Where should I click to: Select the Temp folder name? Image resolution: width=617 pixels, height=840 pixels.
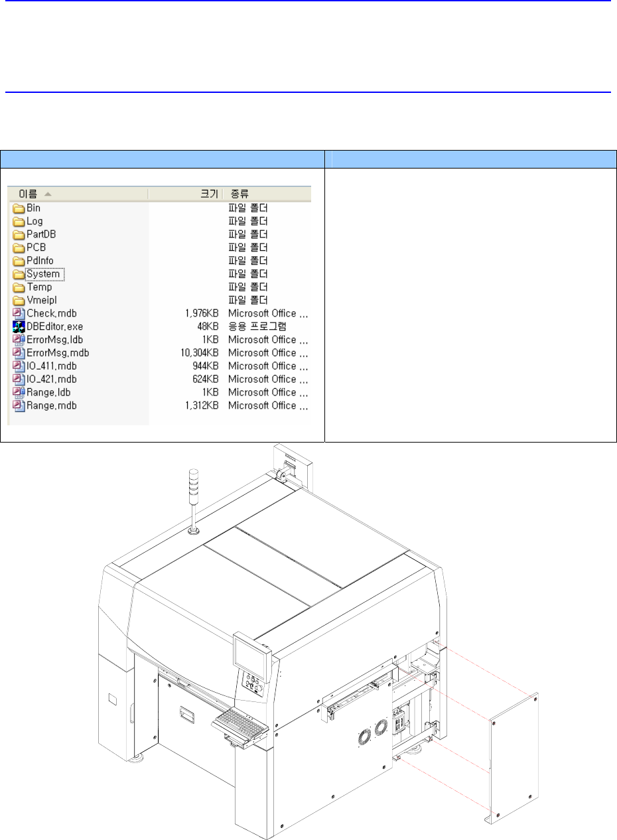coord(39,287)
